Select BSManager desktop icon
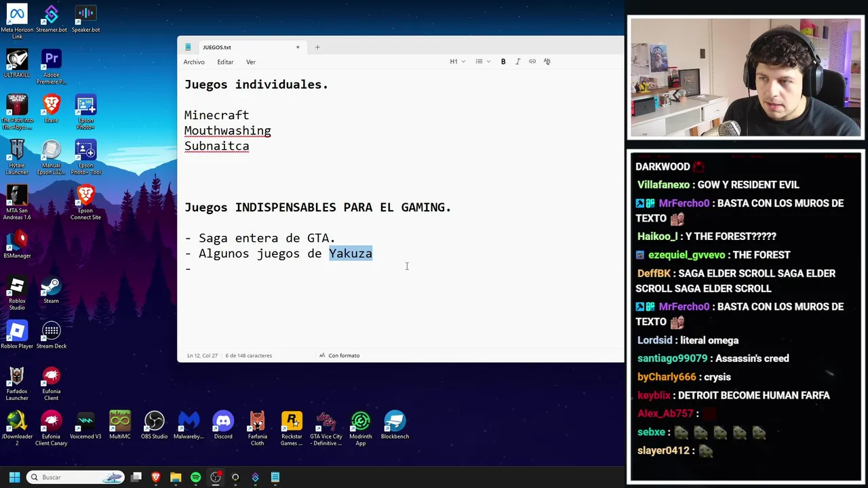The image size is (868, 488). click(17, 244)
